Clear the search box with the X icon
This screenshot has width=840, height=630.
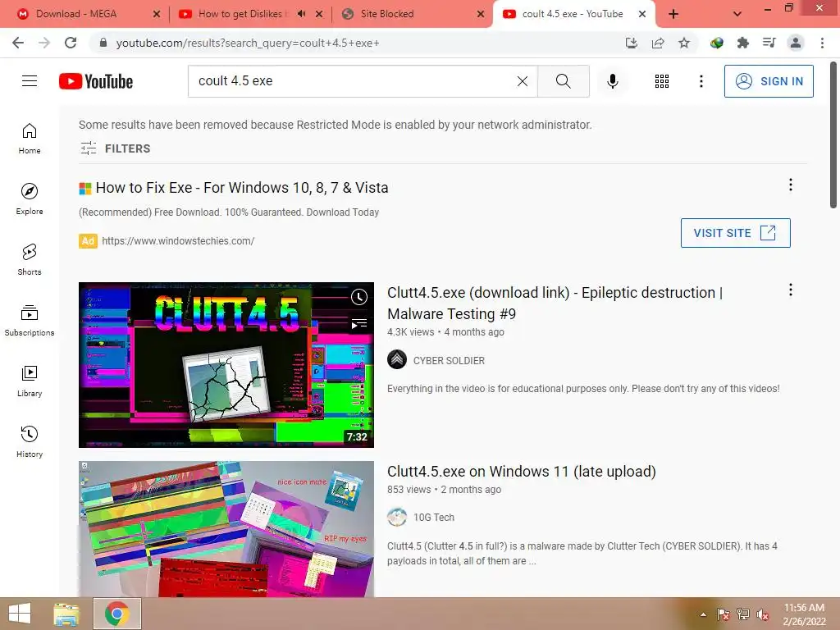(x=523, y=81)
